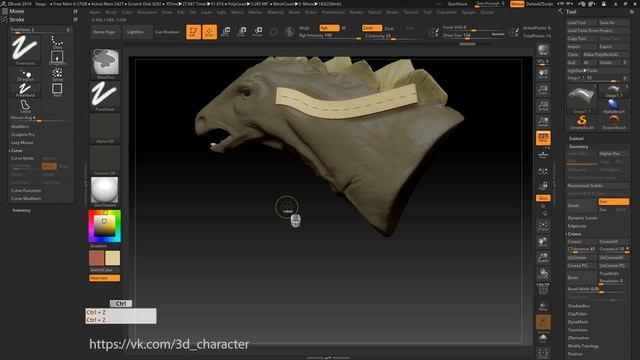Toggle the Persp perspective button
Screen dimensions: 640x360
[543, 138]
